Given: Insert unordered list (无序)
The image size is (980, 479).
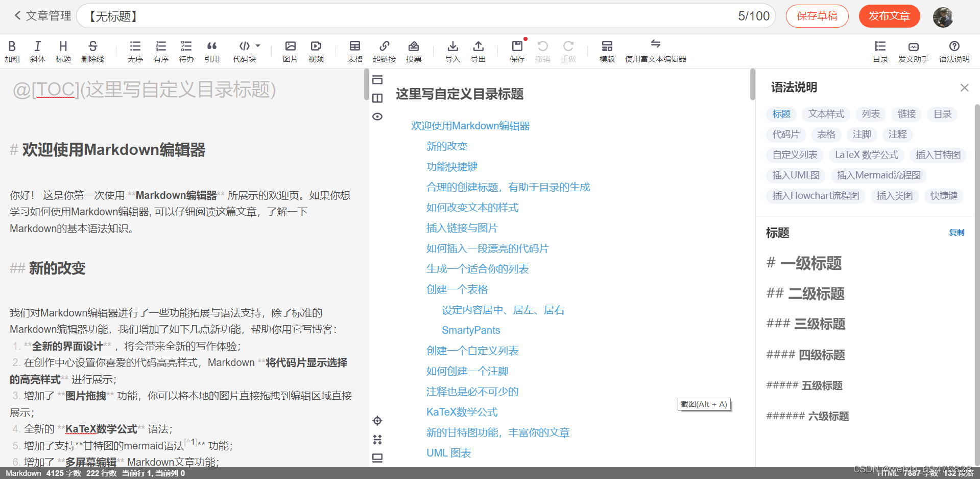Looking at the screenshot, I should pyautogui.click(x=135, y=52).
